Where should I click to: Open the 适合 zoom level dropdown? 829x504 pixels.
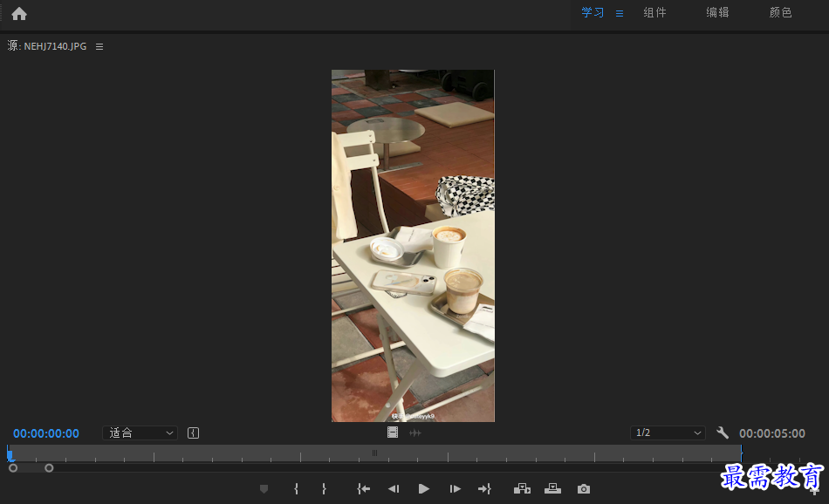point(140,432)
